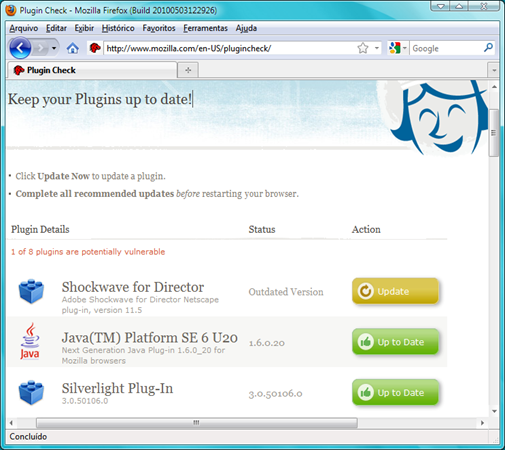This screenshot has height=450, width=505.
Task: Click the Silverlight Plug-In brick icon
Action: click(x=31, y=392)
